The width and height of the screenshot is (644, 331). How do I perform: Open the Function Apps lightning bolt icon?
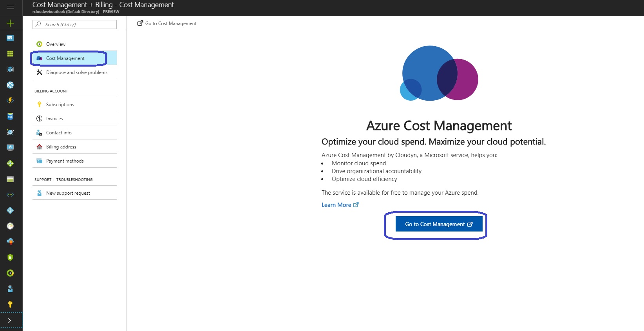[10, 101]
